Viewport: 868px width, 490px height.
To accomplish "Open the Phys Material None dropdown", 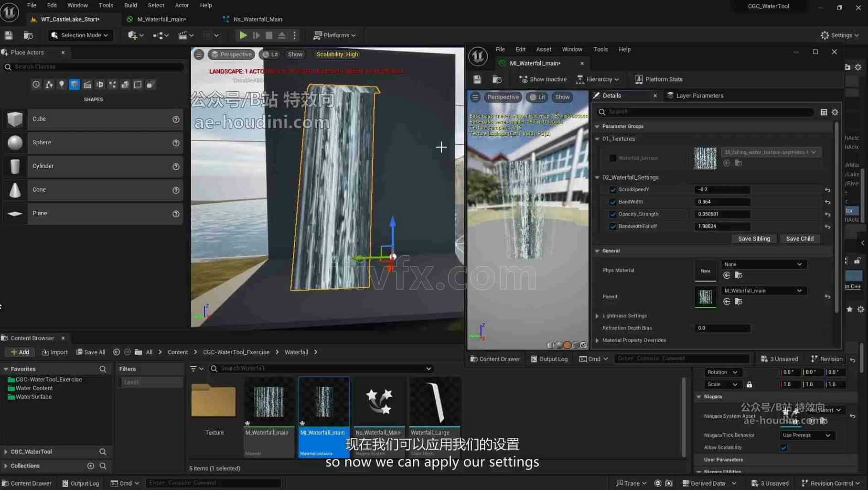I will 763,264.
